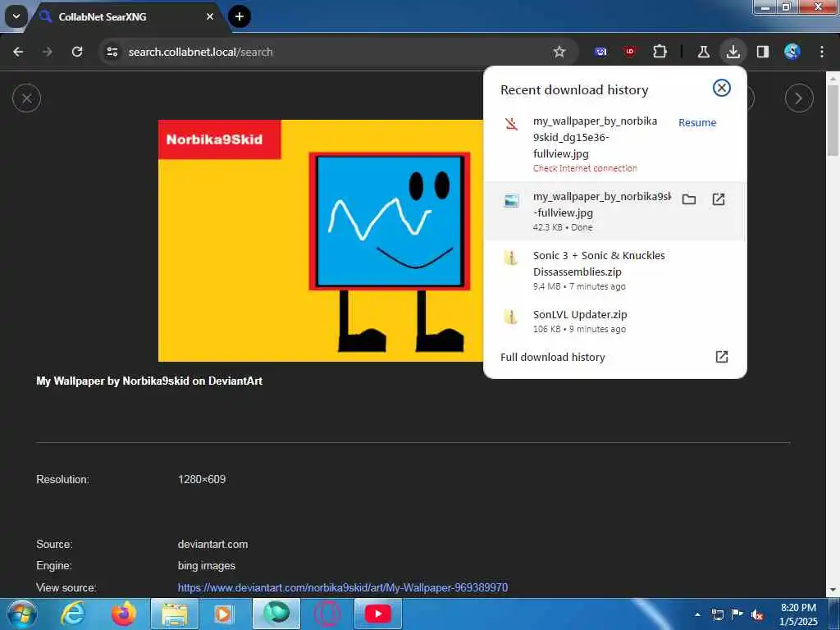This screenshot has height=630, width=840.
Task: Open the profile avatar menu
Action: [x=792, y=52]
